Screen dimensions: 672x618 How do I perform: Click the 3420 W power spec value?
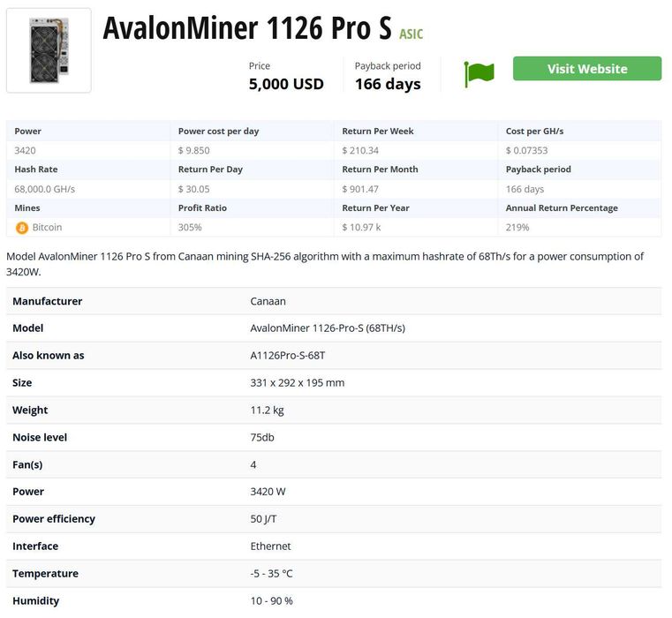click(268, 492)
